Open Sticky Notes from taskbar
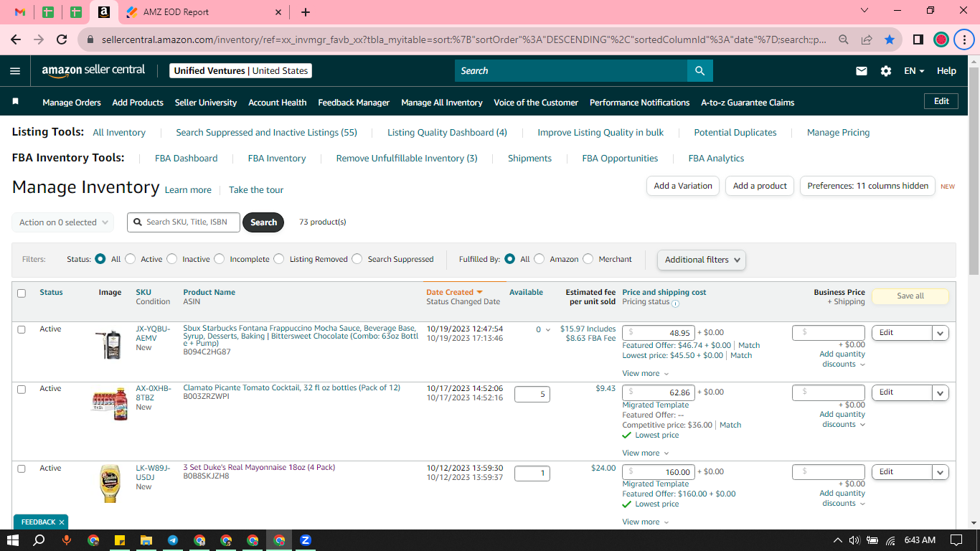The image size is (980, 551). click(x=120, y=540)
